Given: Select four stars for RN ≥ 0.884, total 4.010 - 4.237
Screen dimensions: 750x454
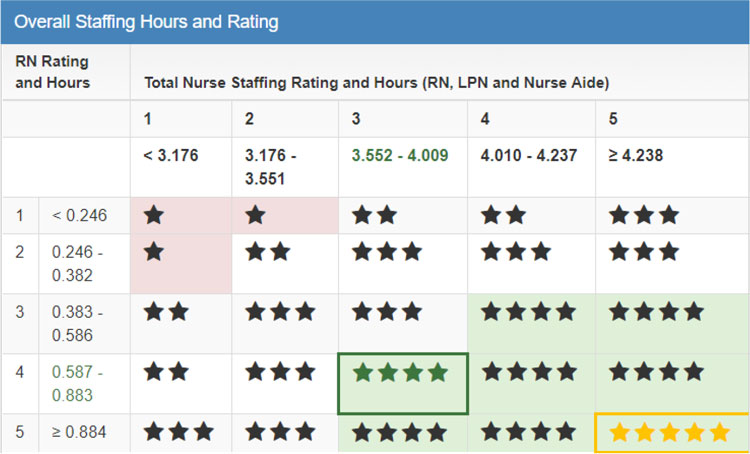Looking at the screenshot, I should pyautogui.click(x=529, y=432).
